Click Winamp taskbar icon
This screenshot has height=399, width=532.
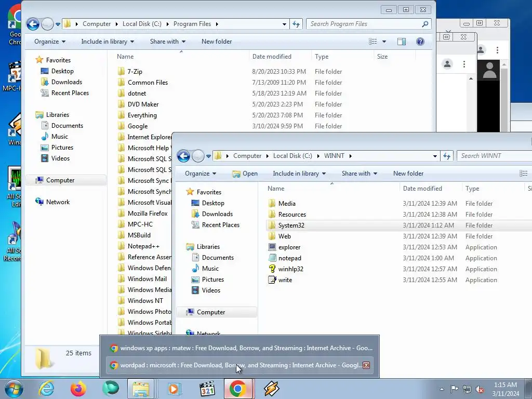click(x=271, y=389)
